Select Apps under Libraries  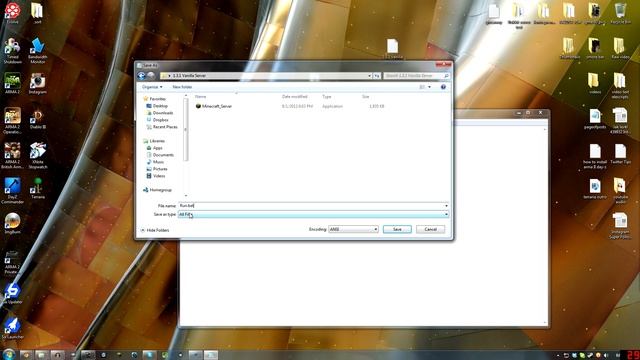pyautogui.click(x=158, y=148)
